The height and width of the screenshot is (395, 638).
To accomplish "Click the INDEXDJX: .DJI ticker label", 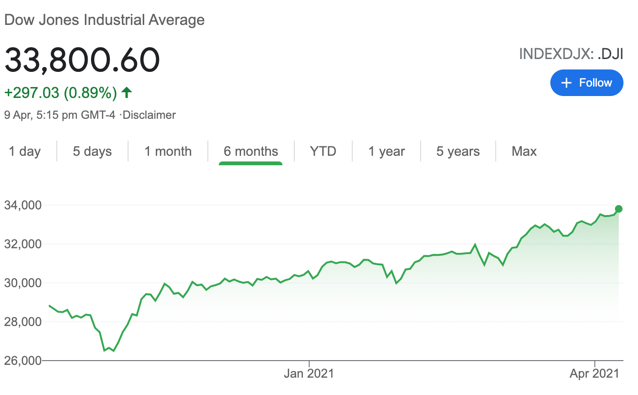I will 571,54.
